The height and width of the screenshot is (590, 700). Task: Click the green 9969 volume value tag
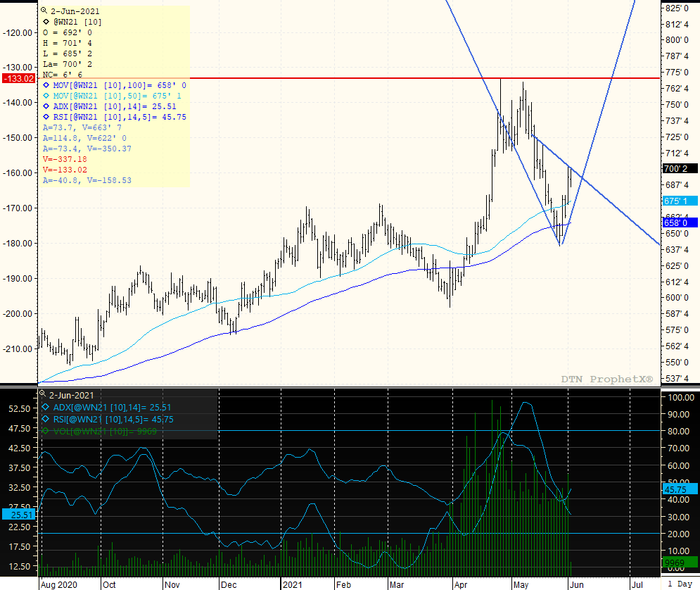click(680, 562)
